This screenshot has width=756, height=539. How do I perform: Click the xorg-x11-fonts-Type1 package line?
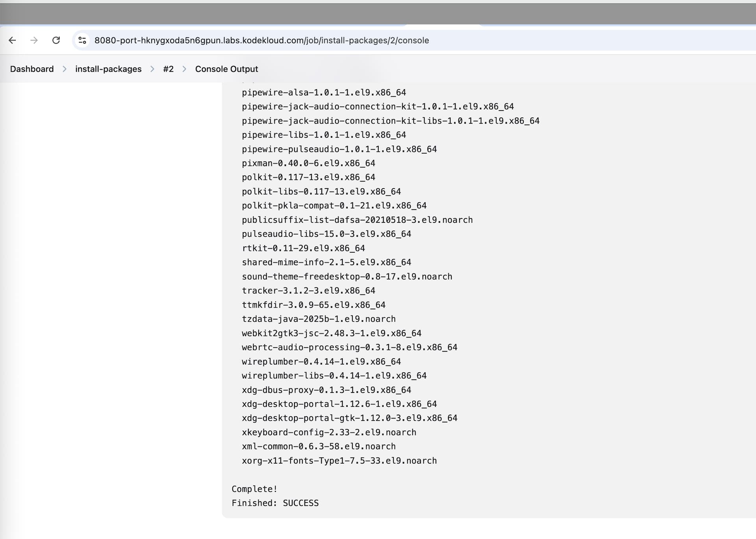(x=339, y=460)
